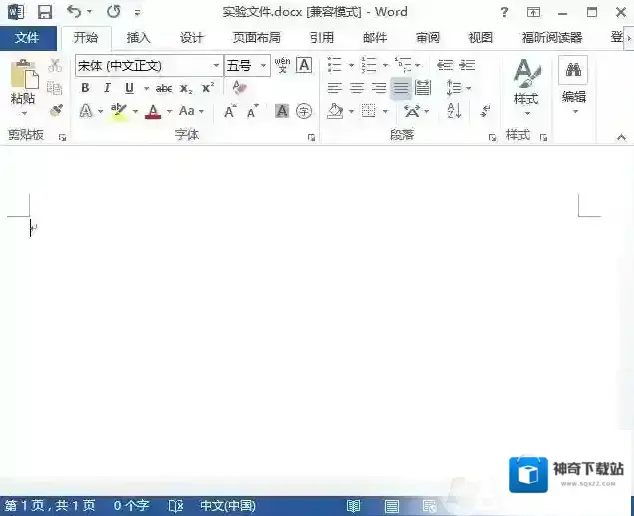Apply strikethrough with the abc icon
This screenshot has width=634, height=516.
pyautogui.click(x=164, y=88)
